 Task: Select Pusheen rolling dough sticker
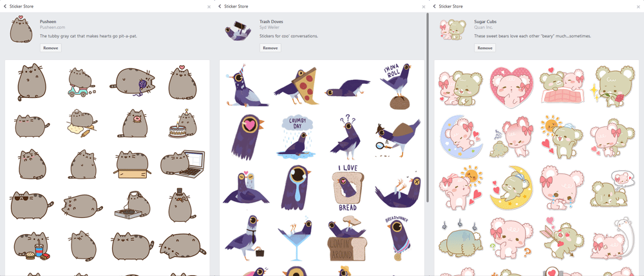click(82, 123)
